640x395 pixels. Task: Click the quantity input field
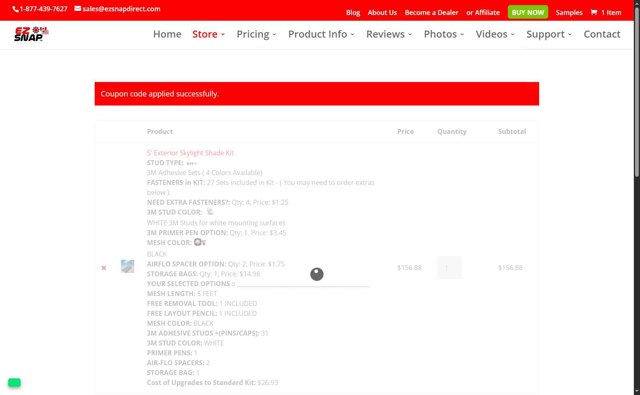[x=449, y=268]
